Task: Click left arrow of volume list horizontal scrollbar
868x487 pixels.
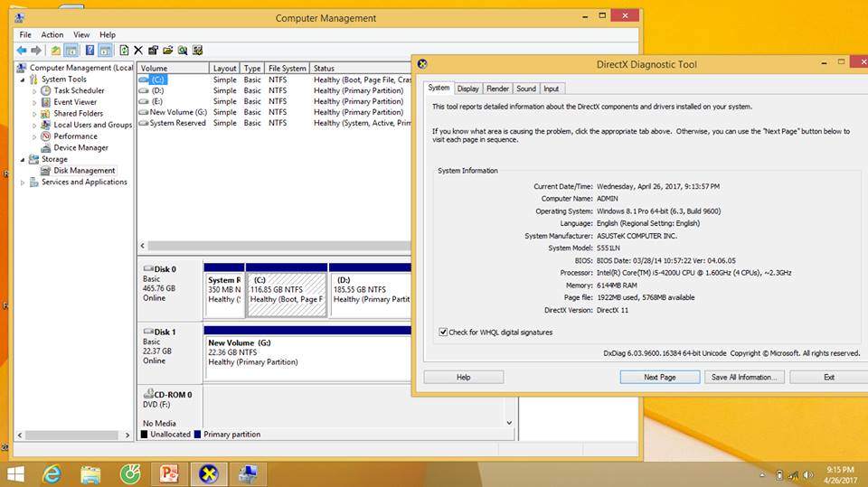Action: [x=143, y=245]
